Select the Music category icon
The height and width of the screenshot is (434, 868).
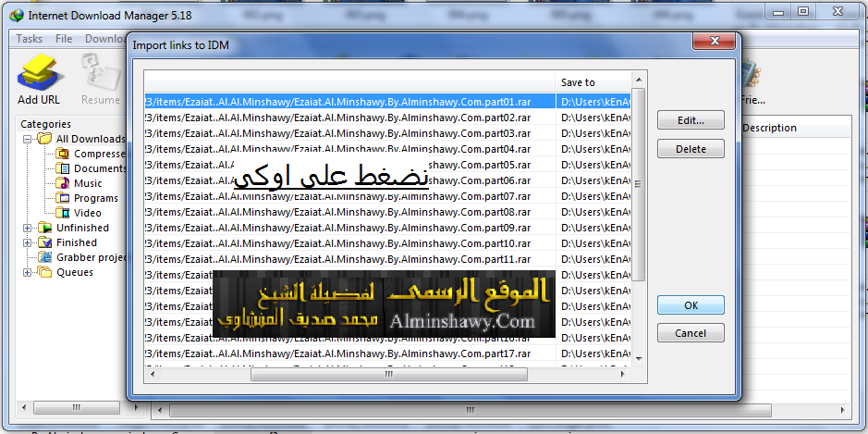tap(63, 183)
